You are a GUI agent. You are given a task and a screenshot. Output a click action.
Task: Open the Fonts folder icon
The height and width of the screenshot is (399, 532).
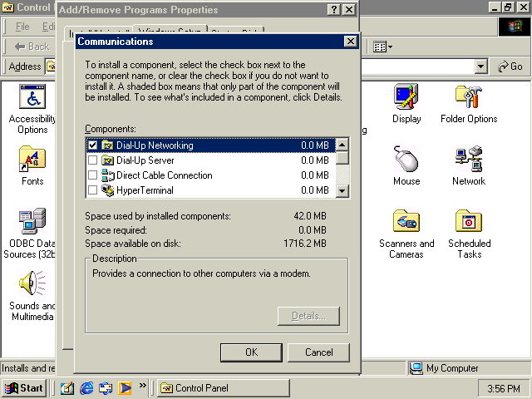(32, 159)
